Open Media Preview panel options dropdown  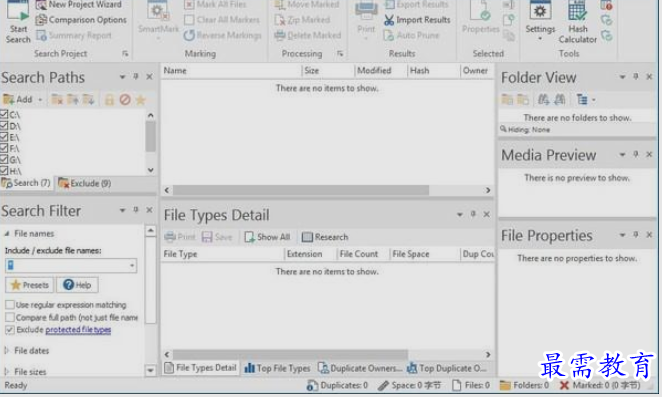pos(622,155)
